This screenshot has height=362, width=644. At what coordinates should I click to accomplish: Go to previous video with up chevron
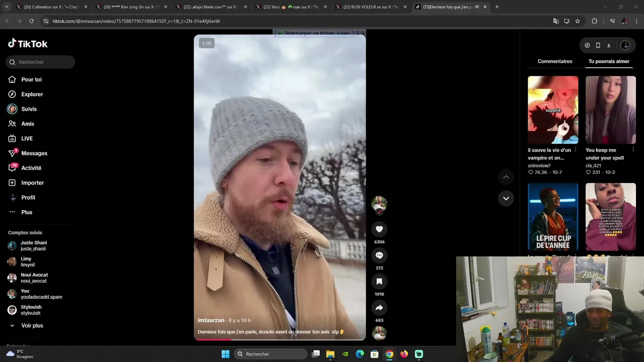[x=506, y=177]
